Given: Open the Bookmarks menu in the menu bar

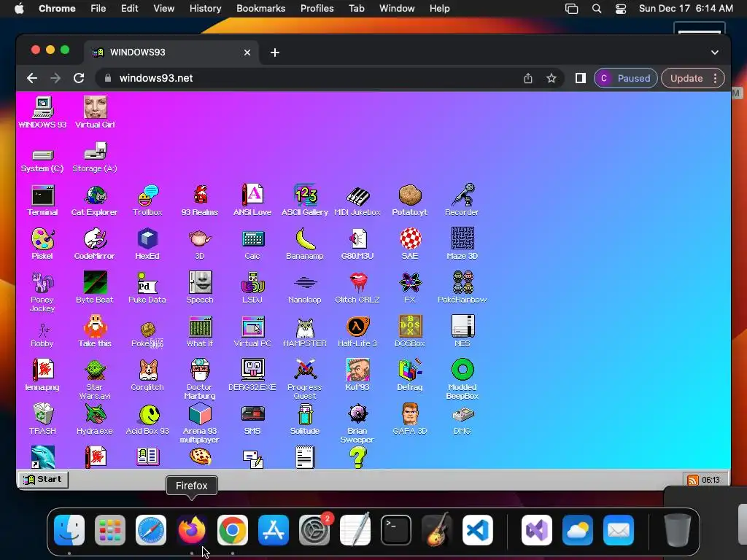Looking at the screenshot, I should point(260,8).
